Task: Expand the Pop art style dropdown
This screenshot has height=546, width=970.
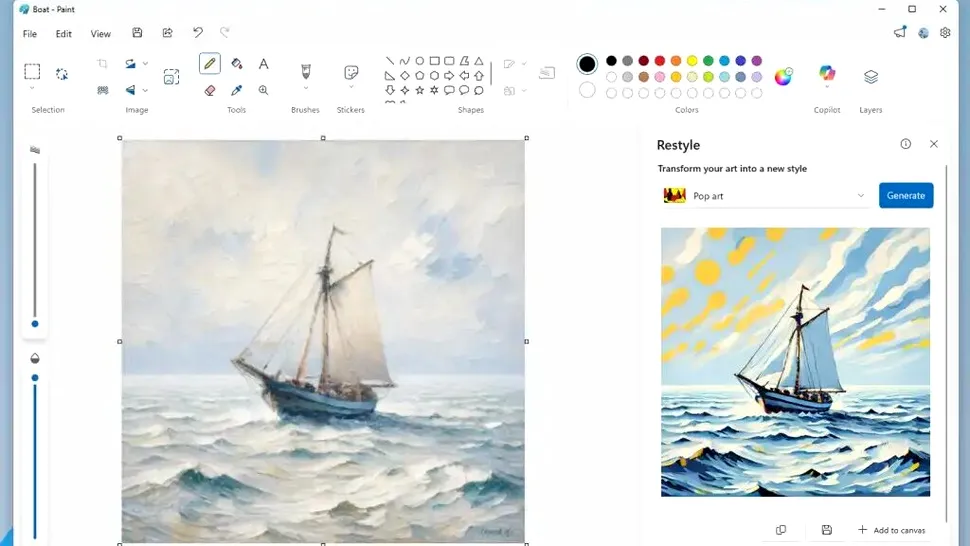Action: (x=765, y=196)
